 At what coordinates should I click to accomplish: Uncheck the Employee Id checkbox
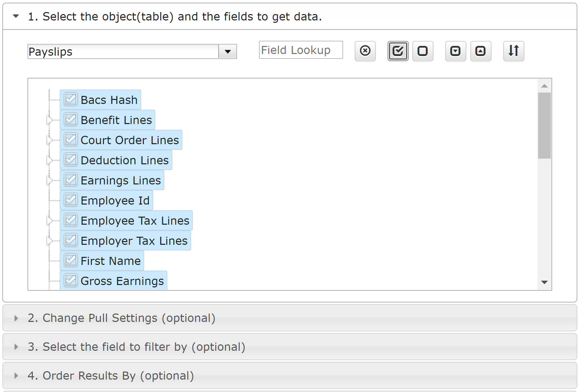(x=71, y=200)
